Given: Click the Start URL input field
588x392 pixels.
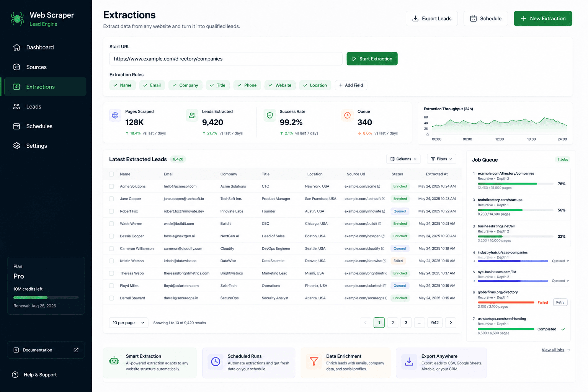Looking at the screenshot, I should pos(226,59).
